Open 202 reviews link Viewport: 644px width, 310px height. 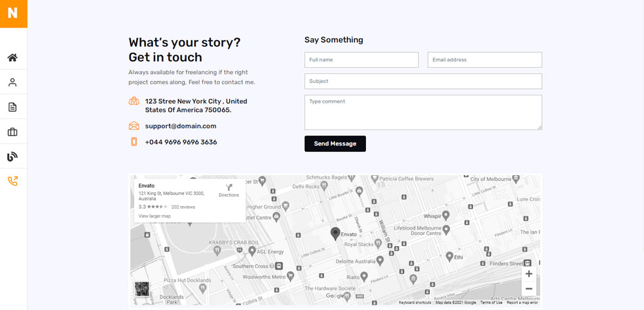coord(183,207)
